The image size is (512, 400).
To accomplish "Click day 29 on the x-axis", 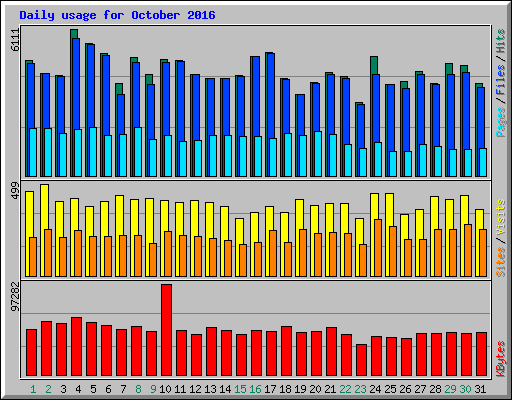I will point(450,389).
